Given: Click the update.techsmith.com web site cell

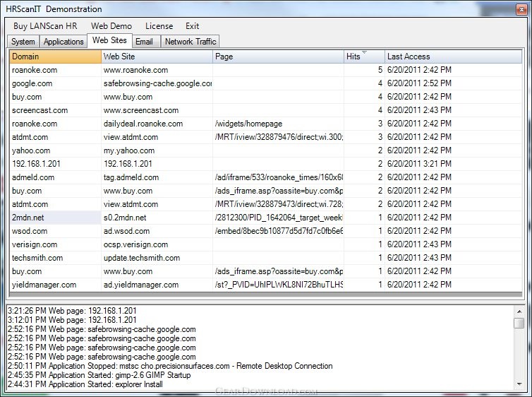Looking at the screenshot, I should 157,258.
